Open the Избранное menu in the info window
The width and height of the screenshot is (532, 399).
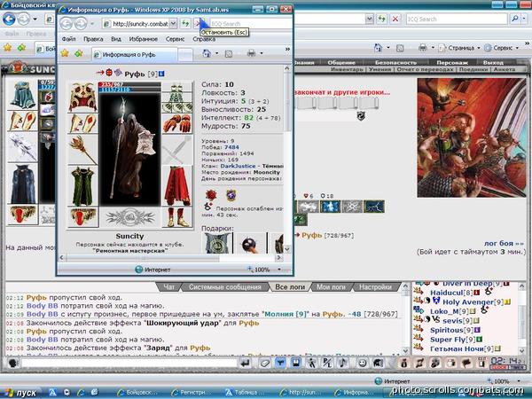pyautogui.click(x=143, y=39)
